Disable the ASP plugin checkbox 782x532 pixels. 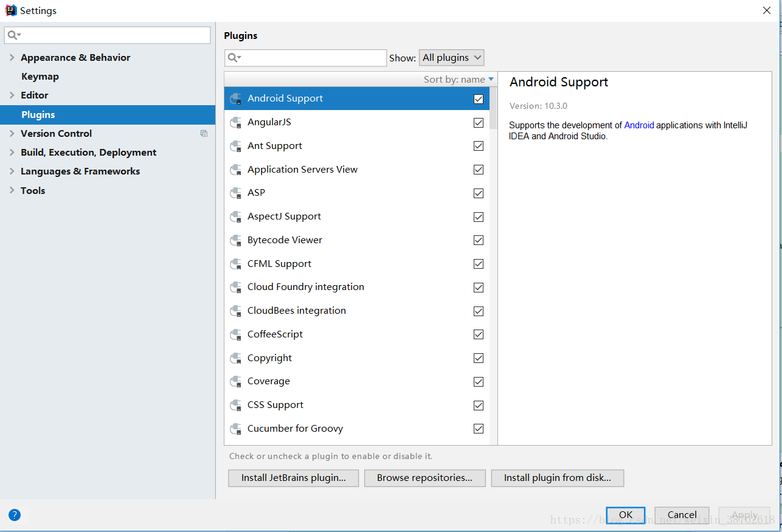tap(479, 193)
